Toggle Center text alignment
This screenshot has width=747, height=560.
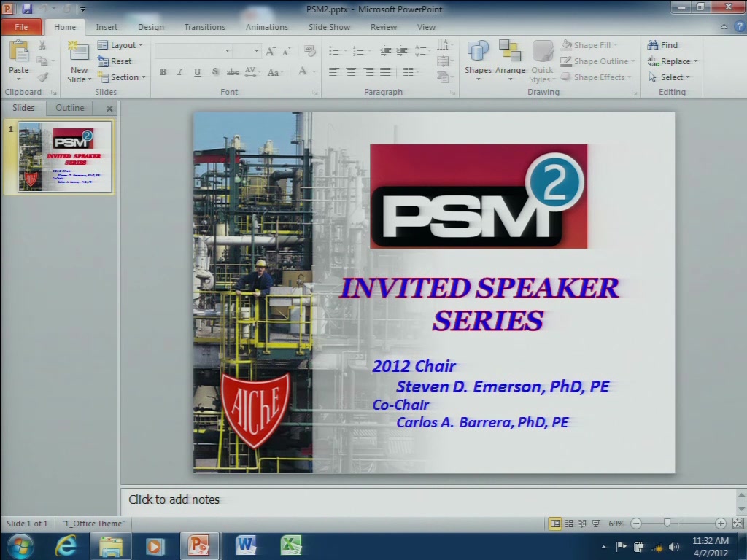pos(351,72)
